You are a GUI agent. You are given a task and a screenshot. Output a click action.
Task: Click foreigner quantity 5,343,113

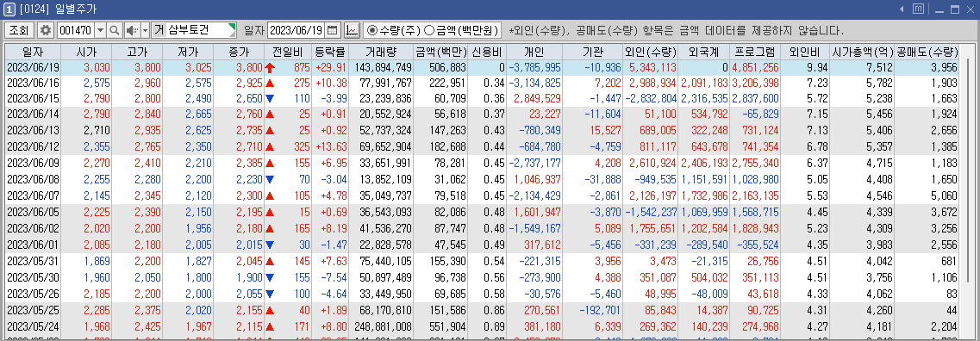click(652, 67)
